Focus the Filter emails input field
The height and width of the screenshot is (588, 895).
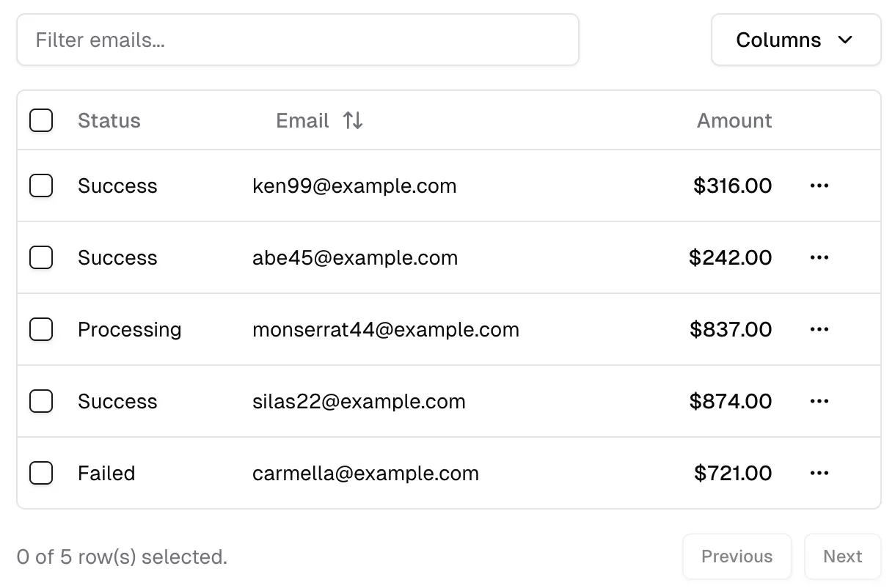click(297, 40)
